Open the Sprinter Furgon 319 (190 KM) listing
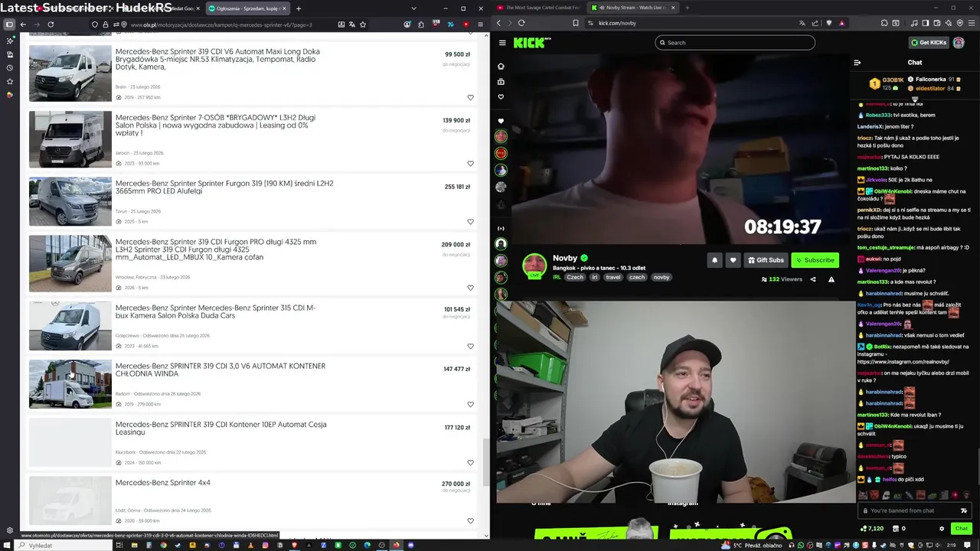 click(x=224, y=187)
